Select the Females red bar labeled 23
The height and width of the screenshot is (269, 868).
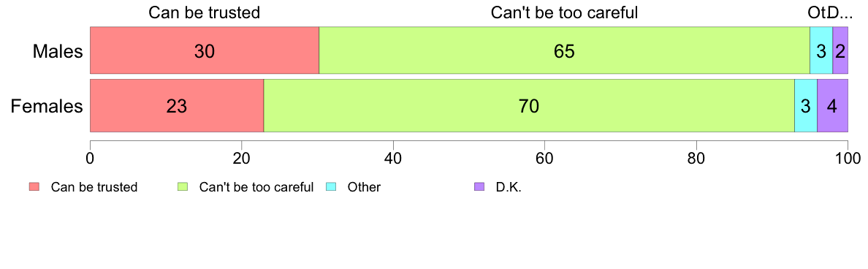[x=177, y=106]
